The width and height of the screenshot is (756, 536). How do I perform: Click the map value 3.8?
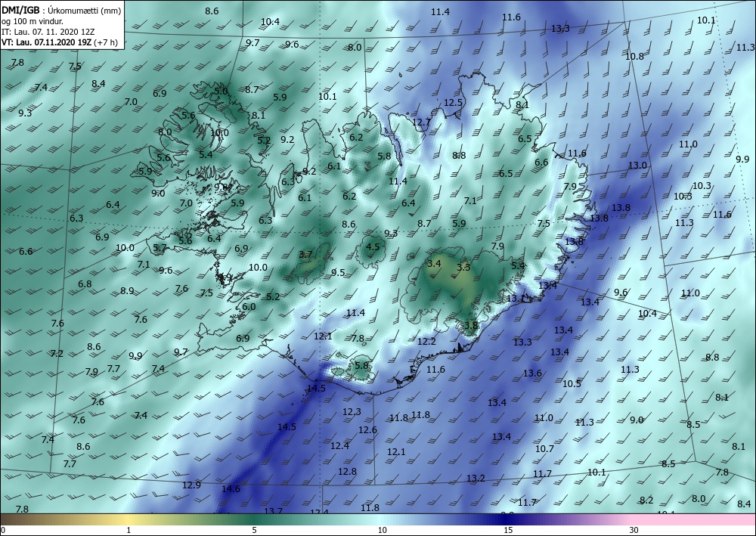point(470,325)
